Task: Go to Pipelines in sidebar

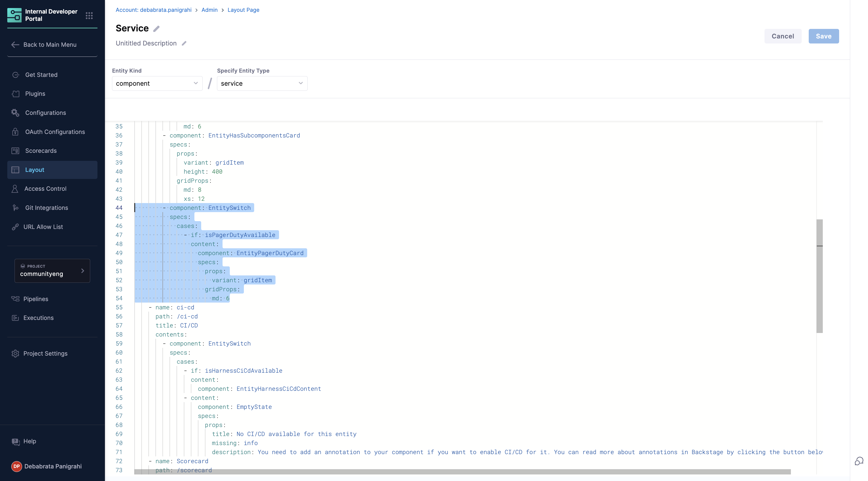Action: (x=36, y=299)
